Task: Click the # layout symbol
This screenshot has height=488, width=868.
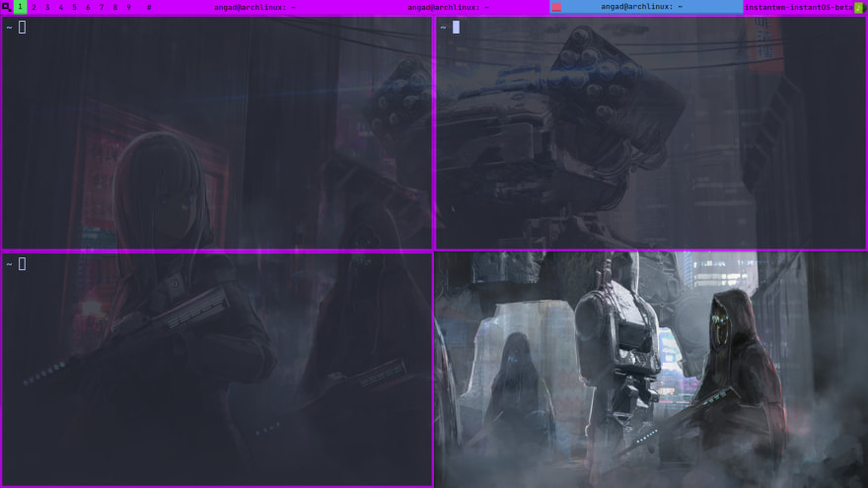Action: click(x=149, y=7)
